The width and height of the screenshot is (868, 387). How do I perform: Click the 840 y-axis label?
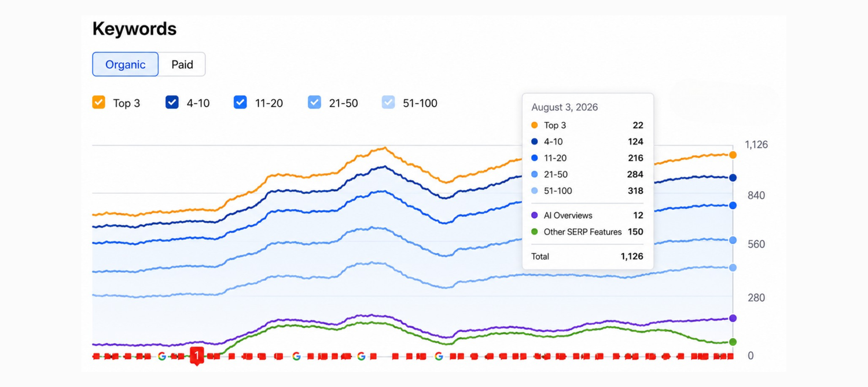(756, 195)
